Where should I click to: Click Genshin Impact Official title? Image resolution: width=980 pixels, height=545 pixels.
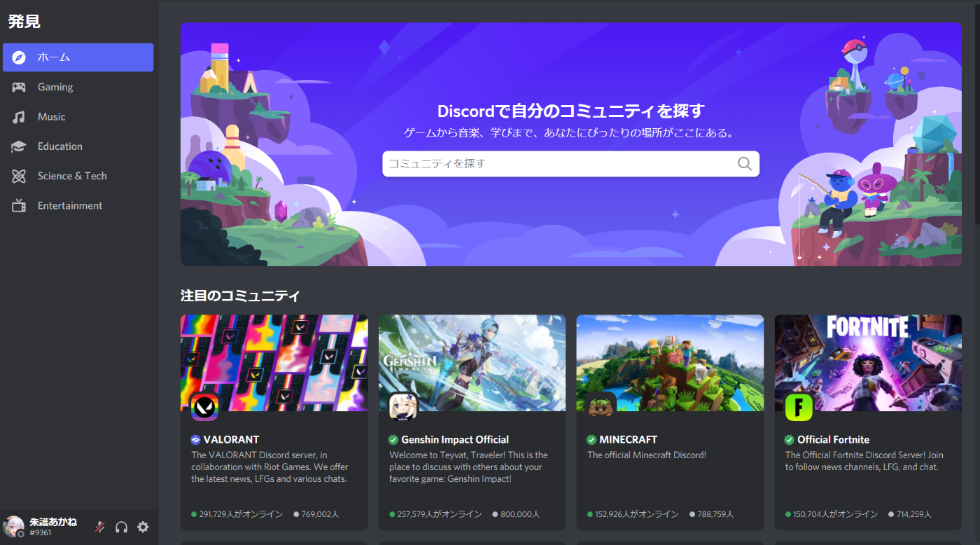click(x=455, y=440)
